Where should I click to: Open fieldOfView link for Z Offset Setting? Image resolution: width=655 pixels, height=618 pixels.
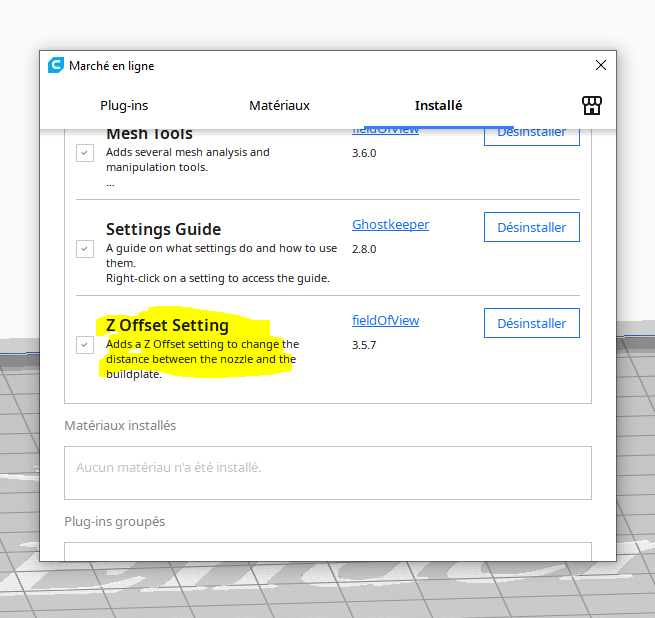tap(386, 320)
